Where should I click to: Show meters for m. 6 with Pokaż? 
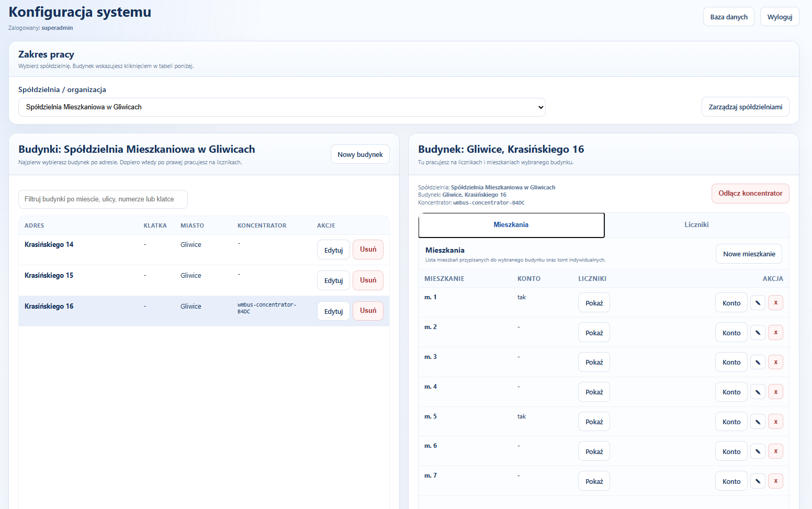[594, 451]
